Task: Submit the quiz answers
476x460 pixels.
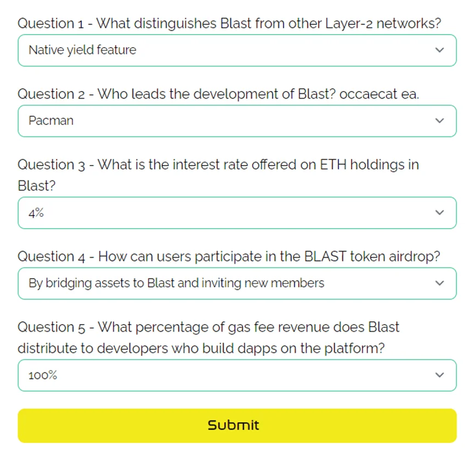Action: (237, 425)
